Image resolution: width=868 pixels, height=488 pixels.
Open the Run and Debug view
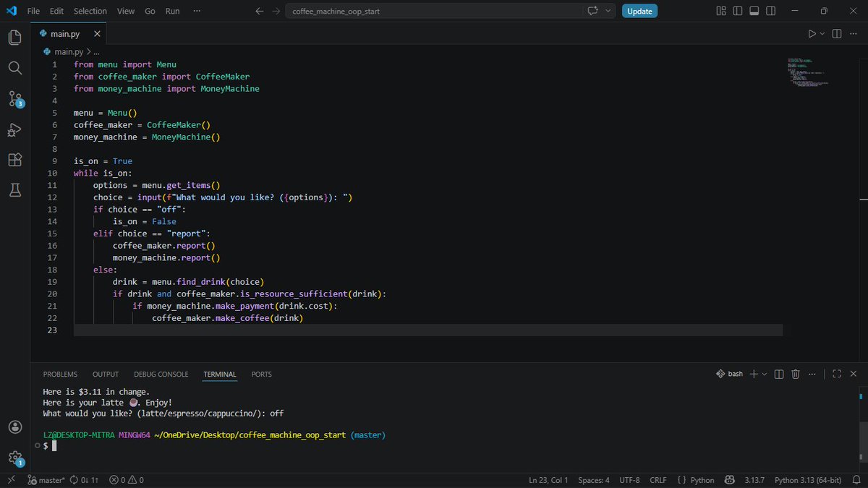(15, 129)
